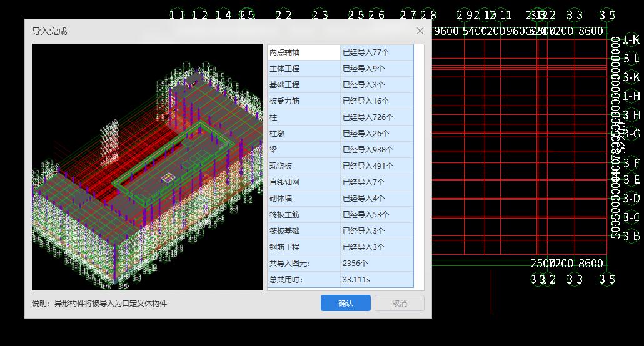Screen dimensions: 644x346
Task: Click axis marker 2-2 in drawing
Action: [283, 15]
